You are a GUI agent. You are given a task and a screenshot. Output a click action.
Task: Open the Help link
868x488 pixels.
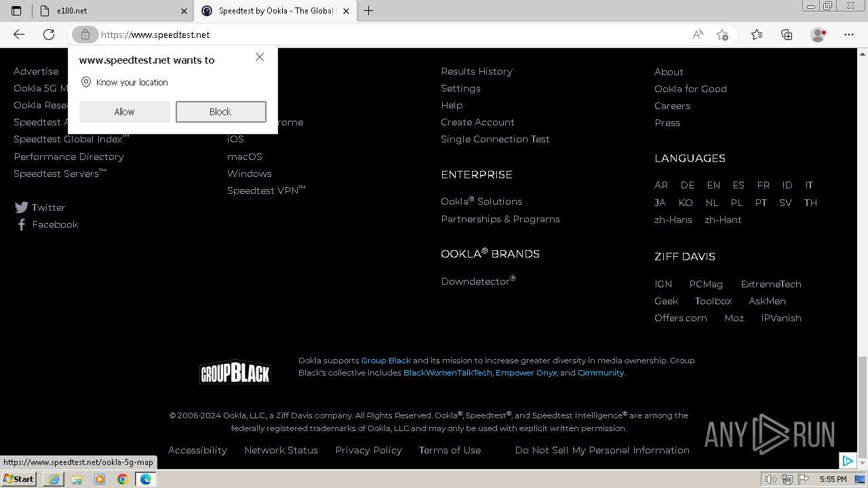coord(452,105)
